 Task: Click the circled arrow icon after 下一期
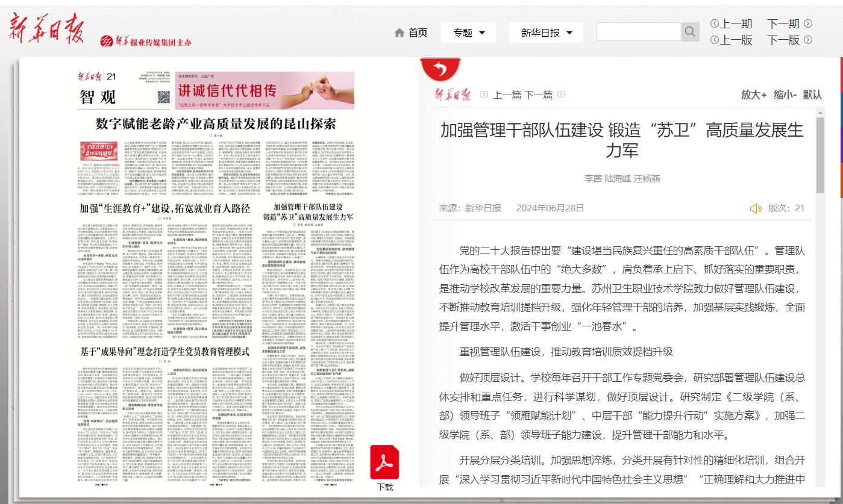coord(808,24)
